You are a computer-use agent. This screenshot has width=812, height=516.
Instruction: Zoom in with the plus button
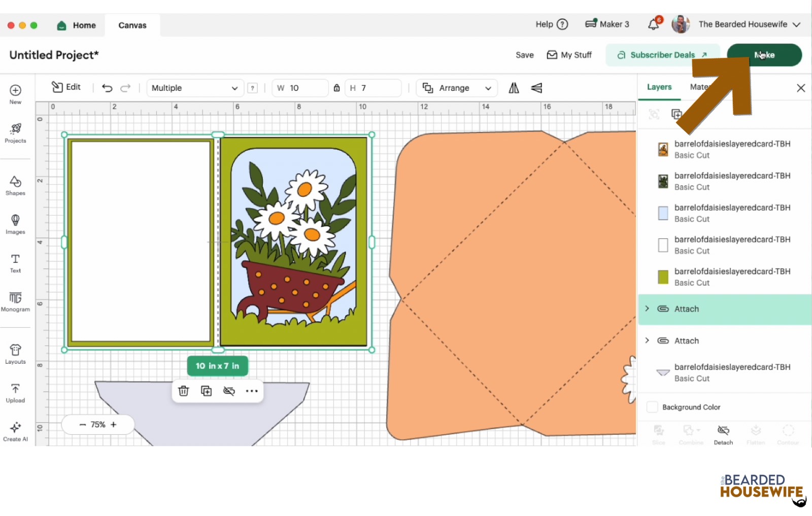pyautogui.click(x=114, y=425)
